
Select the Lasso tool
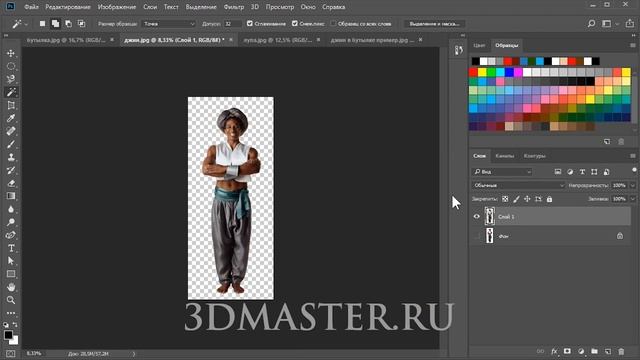pyautogui.click(x=11, y=79)
